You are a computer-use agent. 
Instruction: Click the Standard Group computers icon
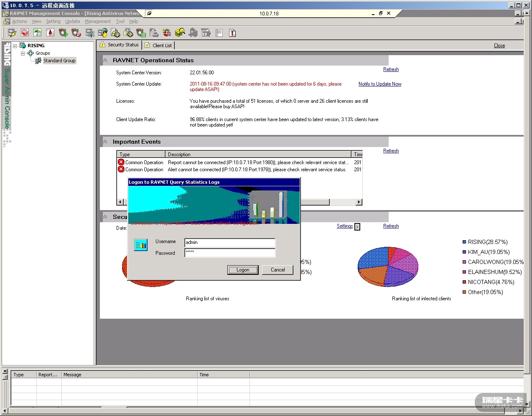click(x=38, y=61)
